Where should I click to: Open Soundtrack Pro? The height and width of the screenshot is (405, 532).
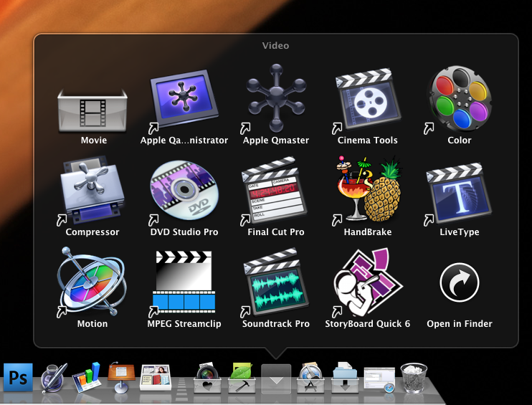coord(276,282)
